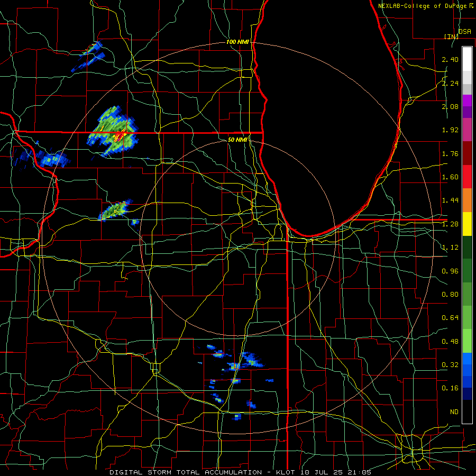Click the 1.92 legend value
Screen dimensions: 476x476
point(450,130)
